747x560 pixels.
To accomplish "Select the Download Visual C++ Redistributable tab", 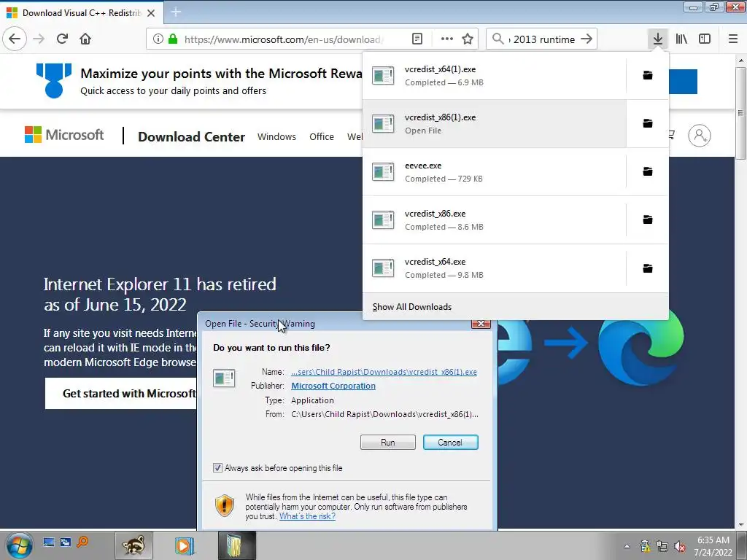I will pyautogui.click(x=82, y=13).
